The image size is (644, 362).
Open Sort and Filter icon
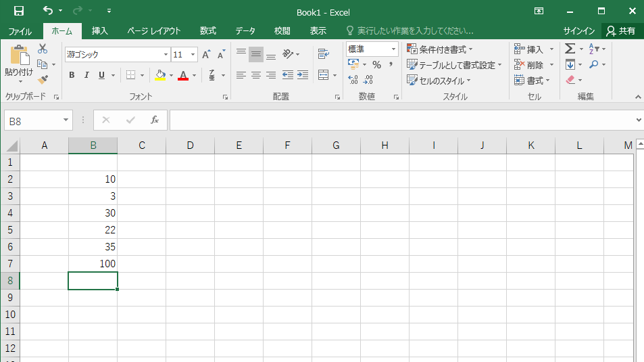coord(594,49)
